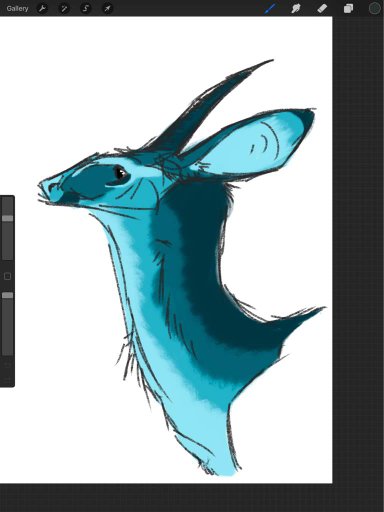Return to the Gallery
Image resolution: width=384 pixels, height=512 pixels.
click(17, 8)
